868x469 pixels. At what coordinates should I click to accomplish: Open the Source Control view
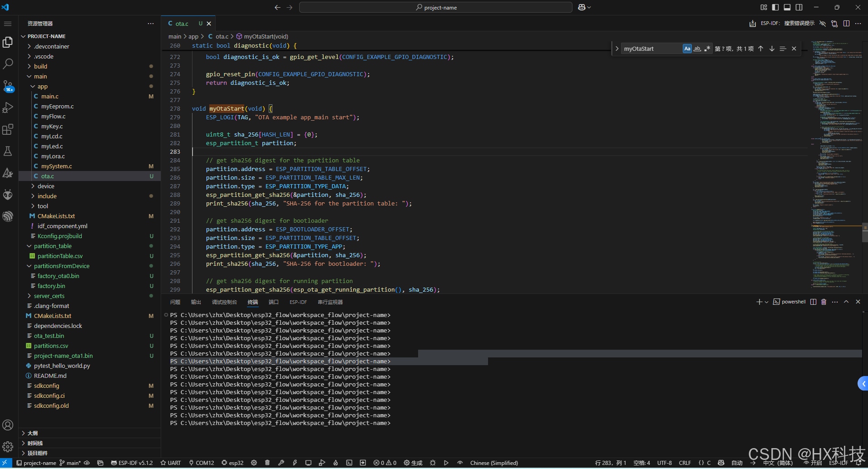tap(8, 86)
